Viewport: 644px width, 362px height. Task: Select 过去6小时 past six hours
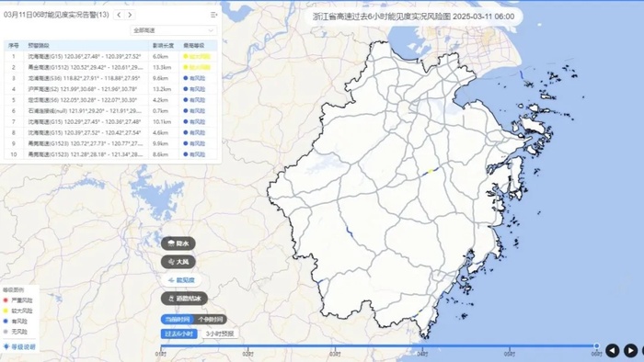179,334
